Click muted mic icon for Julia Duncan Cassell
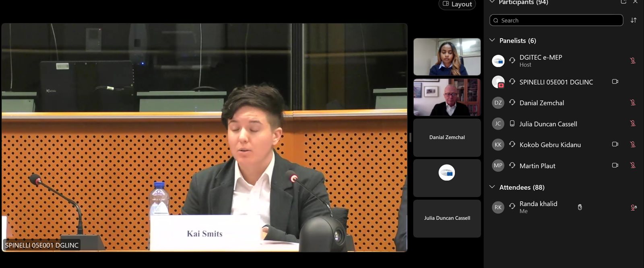 pyautogui.click(x=632, y=124)
